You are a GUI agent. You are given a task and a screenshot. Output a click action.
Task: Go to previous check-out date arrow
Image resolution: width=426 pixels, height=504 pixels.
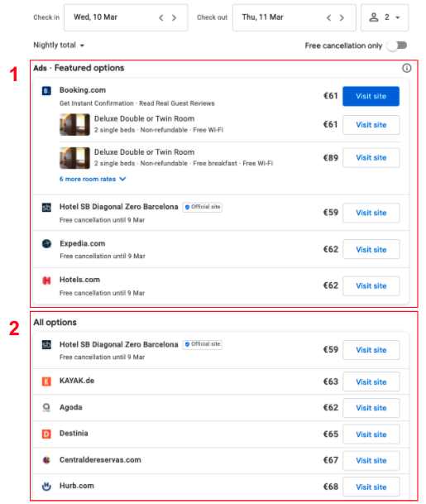[328, 17]
